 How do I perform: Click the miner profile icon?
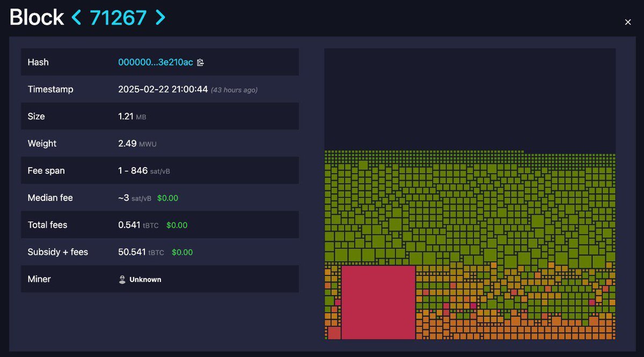(x=122, y=279)
